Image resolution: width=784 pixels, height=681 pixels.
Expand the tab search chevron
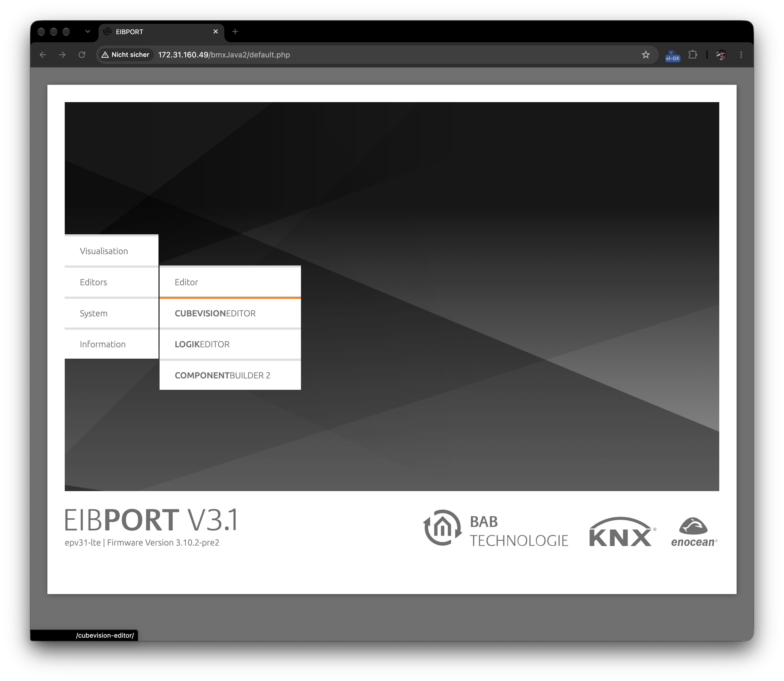pos(88,31)
